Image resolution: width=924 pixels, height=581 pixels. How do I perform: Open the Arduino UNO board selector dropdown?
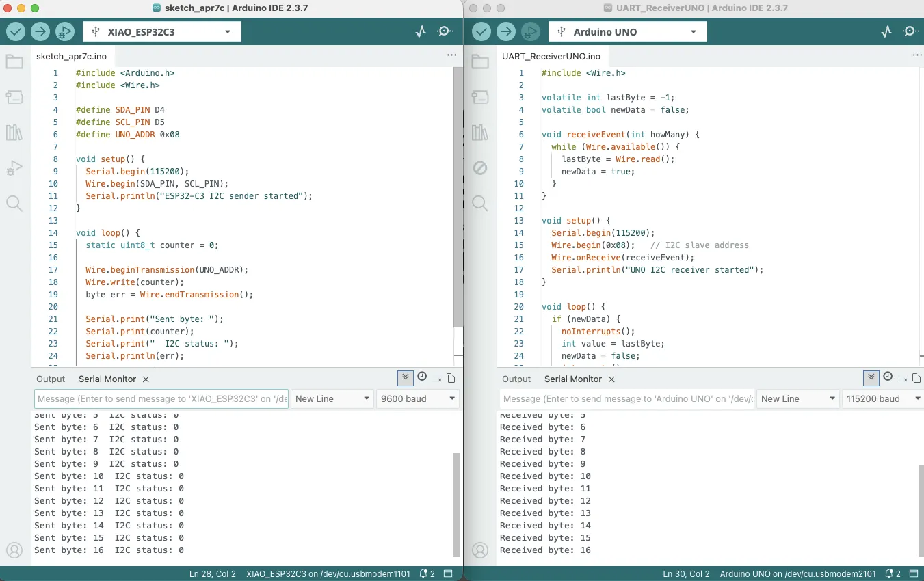pos(628,32)
